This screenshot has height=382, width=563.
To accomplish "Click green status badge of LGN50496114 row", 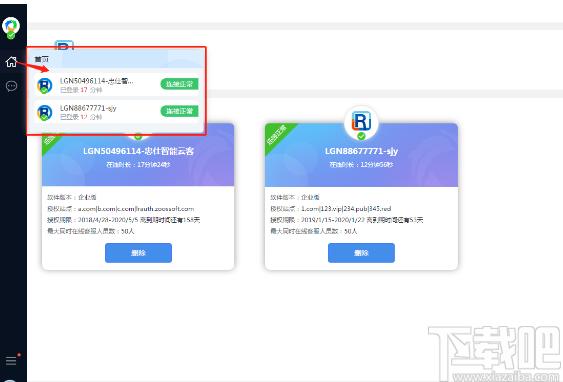I will click(179, 84).
